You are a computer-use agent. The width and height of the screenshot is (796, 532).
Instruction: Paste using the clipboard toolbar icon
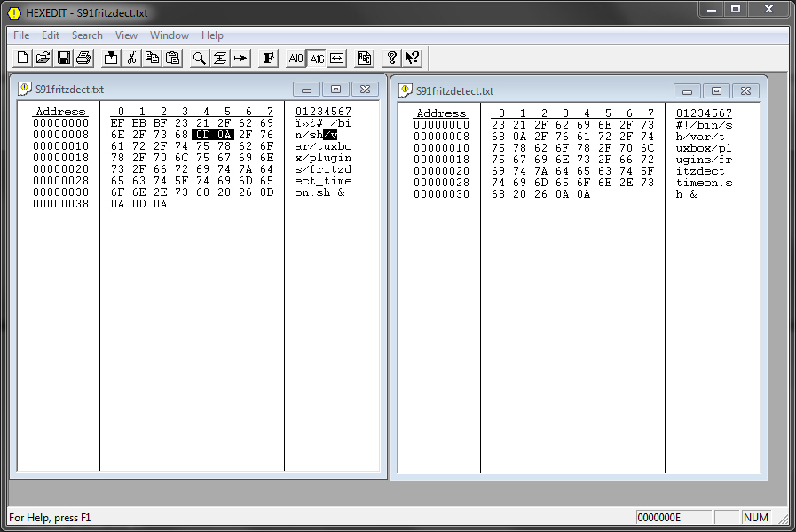point(173,58)
